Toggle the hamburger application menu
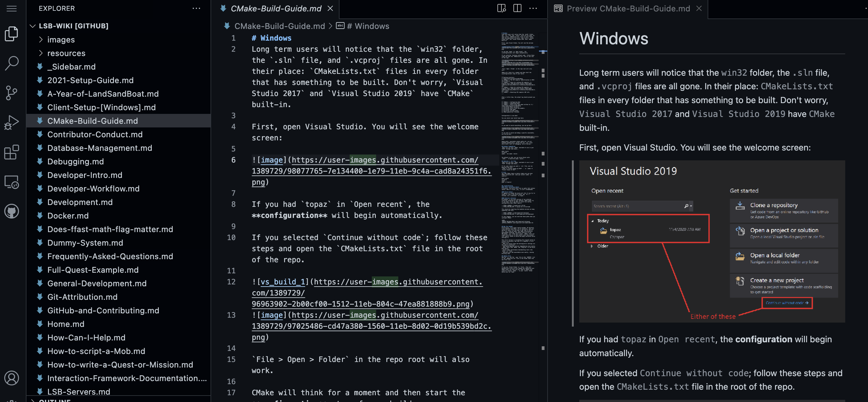The height and width of the screenshot is (402, 868). point(11,8)
